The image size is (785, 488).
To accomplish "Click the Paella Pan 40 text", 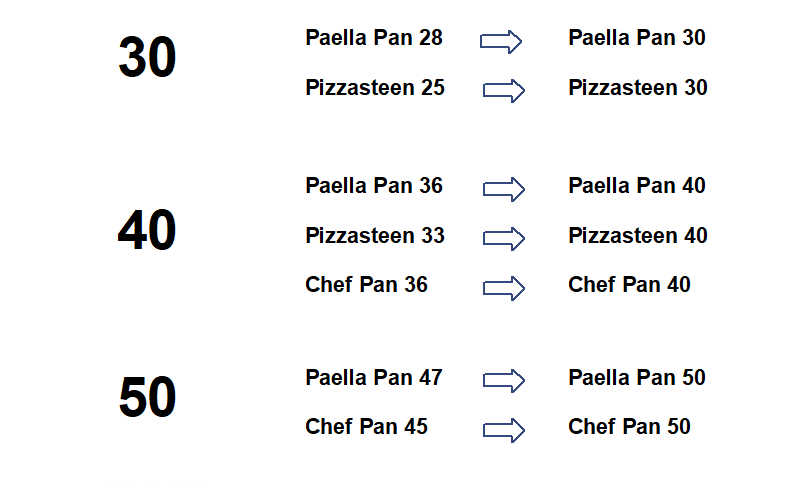I will [637, 186].
